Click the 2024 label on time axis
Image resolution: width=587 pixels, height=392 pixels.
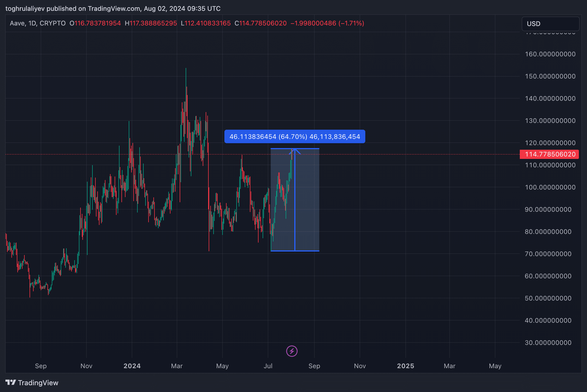132,366
